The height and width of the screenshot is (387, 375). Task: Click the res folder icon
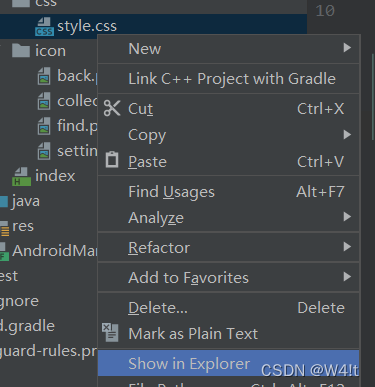tap(5, 229)
